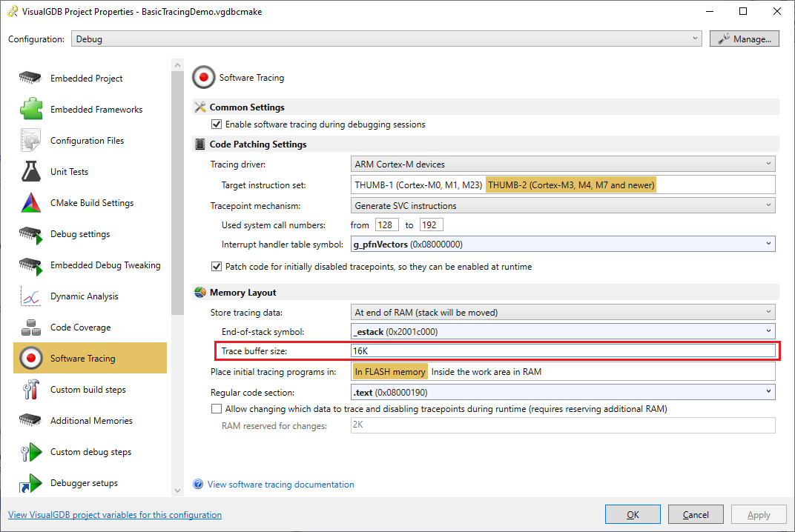Screen dimensions: 795x532
Task: Select THUMB-2 (Cortex-M3, M4, M7) instruction set
Action: click(x=571, y=185)
